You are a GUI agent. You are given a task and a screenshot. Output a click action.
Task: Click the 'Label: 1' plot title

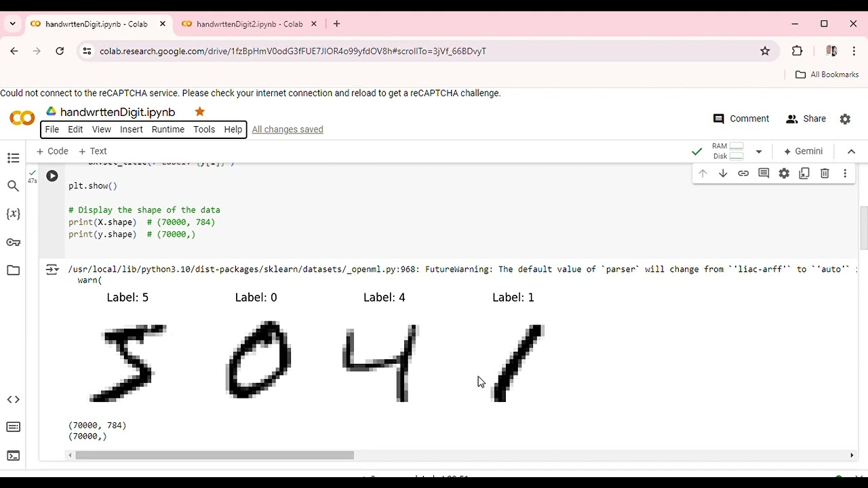point(513,298)
